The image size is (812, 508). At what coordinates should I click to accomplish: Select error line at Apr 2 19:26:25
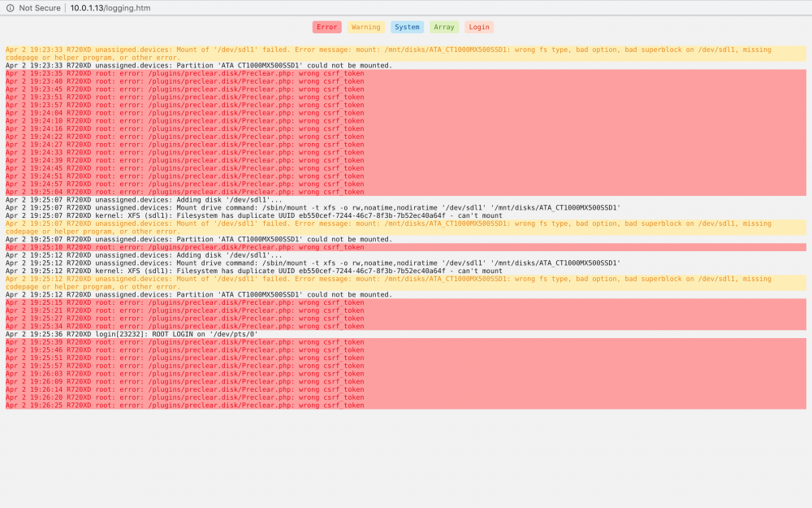[406, 406]
